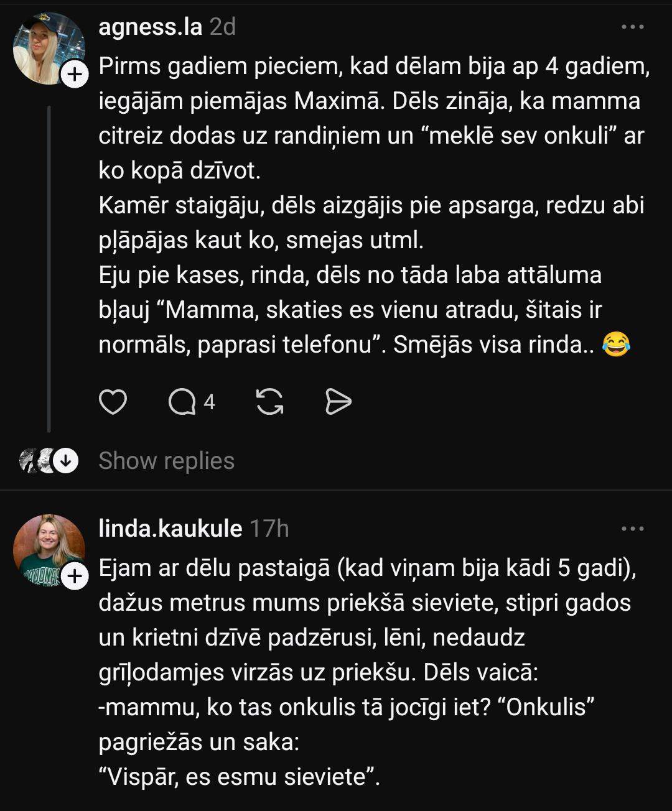Expand replies with the down arrow icon
The width and height of the screenshot is (672, 811).
65,461
